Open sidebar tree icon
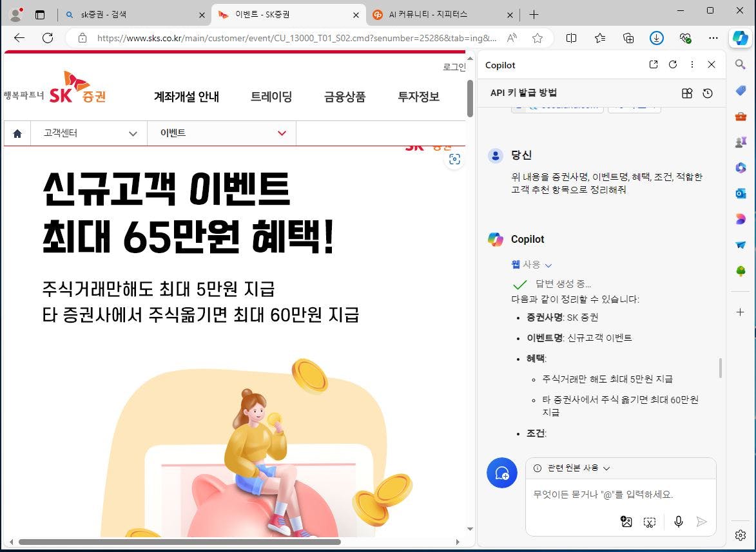 tap(741, 271)
